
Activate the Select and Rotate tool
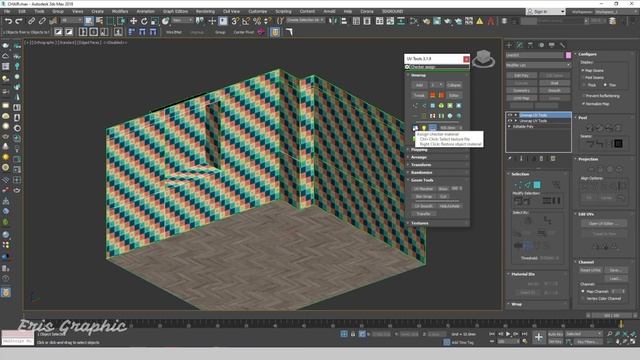(x=144, y=21)
